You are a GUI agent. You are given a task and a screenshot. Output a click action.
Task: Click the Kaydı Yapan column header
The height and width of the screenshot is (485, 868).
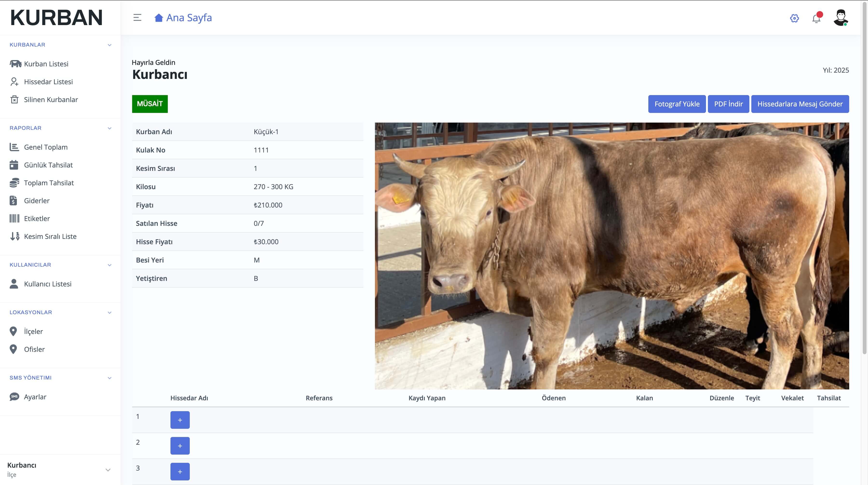tap(427, 398)
